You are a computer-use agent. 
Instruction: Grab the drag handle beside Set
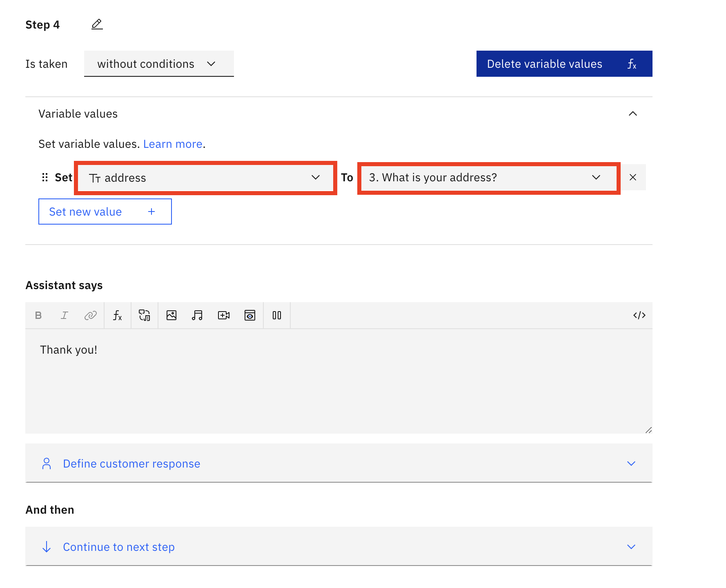coord(45,177)
